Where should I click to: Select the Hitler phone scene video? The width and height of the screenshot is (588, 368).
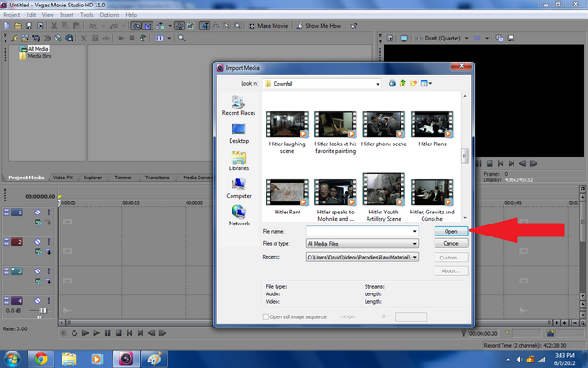tap(384, 124)
